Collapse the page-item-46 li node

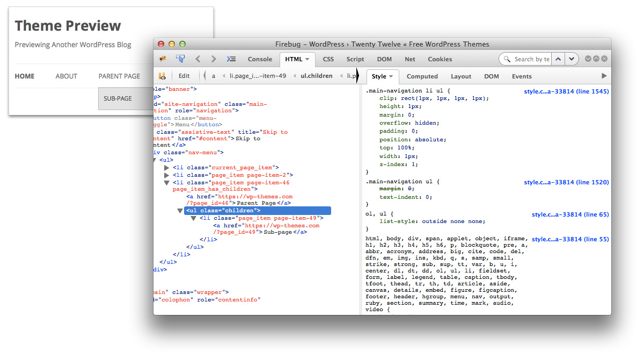coord(167,183)
